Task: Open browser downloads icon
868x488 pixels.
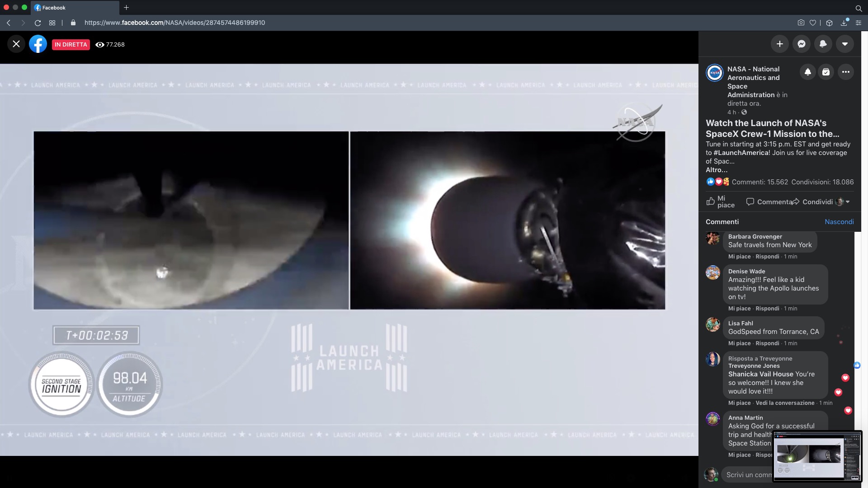Action: point(844,23)
